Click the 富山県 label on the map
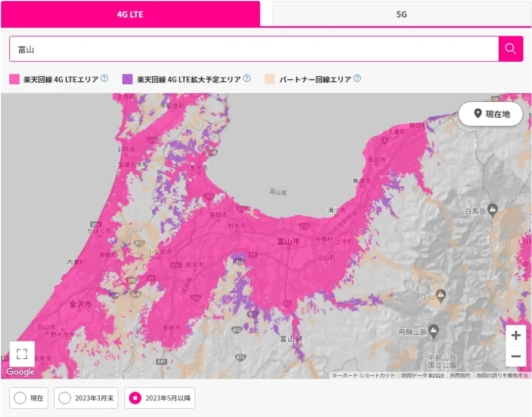The width and height of the screenshot is (532, 417). 291,338
